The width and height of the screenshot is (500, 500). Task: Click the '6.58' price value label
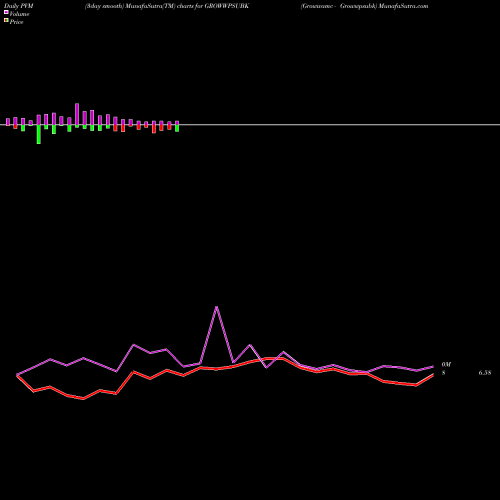click(x=485, y=373)
